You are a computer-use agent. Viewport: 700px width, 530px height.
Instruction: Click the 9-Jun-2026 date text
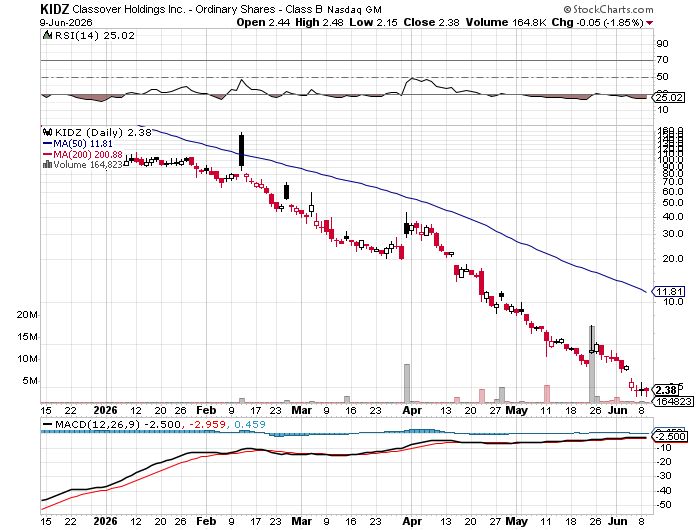point(66,22)
